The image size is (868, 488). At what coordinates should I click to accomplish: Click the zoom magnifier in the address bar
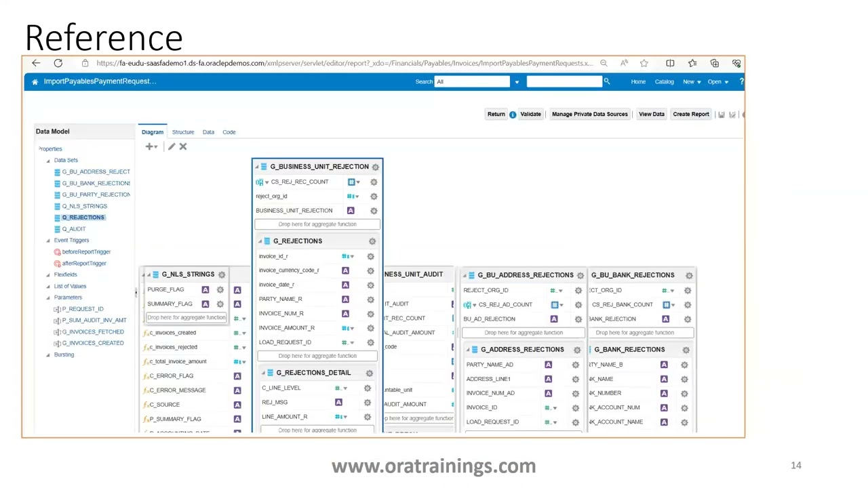[x=604, y=63]
